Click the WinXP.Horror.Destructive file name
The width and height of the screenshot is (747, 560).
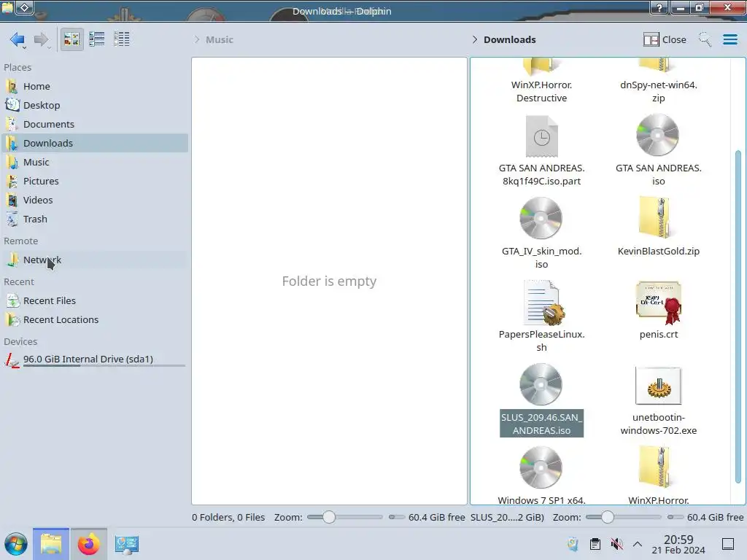[542, 91]
